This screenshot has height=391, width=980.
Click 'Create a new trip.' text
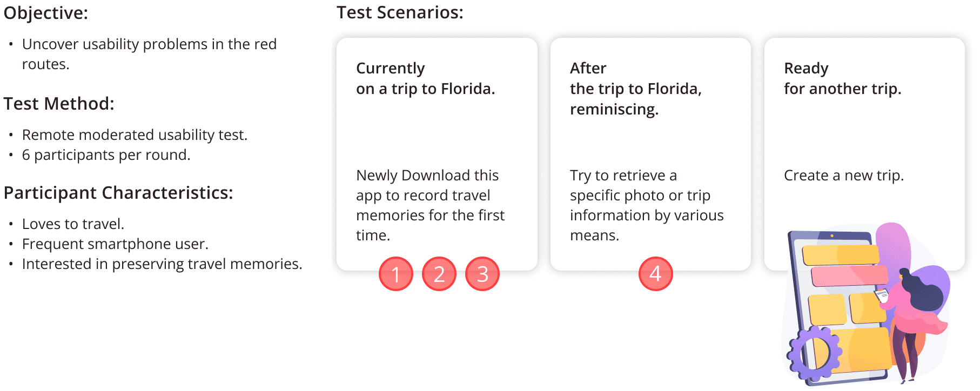(x=844, y=176)
